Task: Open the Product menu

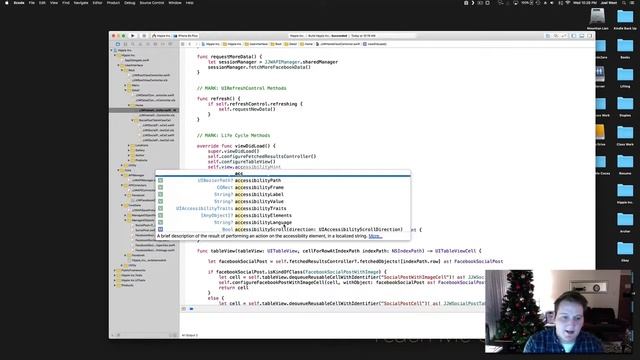Action: point(113,3)
